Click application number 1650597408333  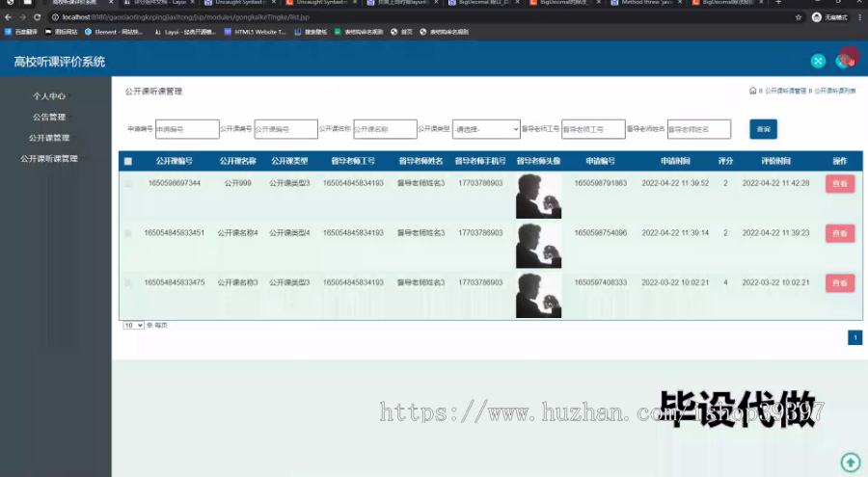pos(601,282)
